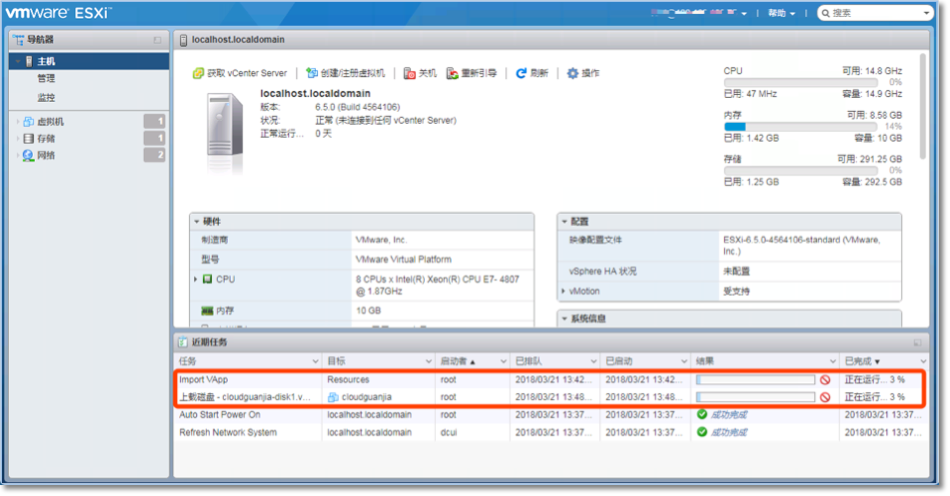Viewport: 950px width, 496px height.
Task: Click the 上载磁盘 upload progress bar
Action: tap(756, 397)
